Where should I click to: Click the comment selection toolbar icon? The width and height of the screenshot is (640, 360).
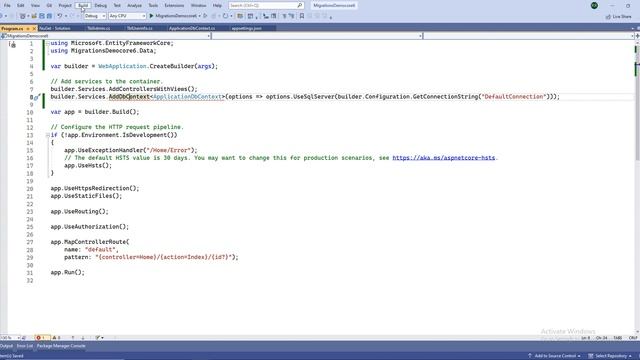(x=284, y=16)
